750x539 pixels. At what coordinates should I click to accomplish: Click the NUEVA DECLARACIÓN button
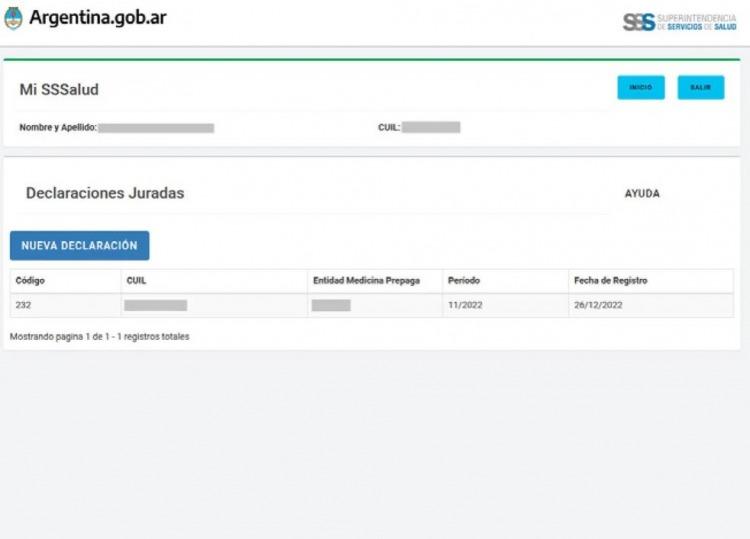[x=79, y=246]
